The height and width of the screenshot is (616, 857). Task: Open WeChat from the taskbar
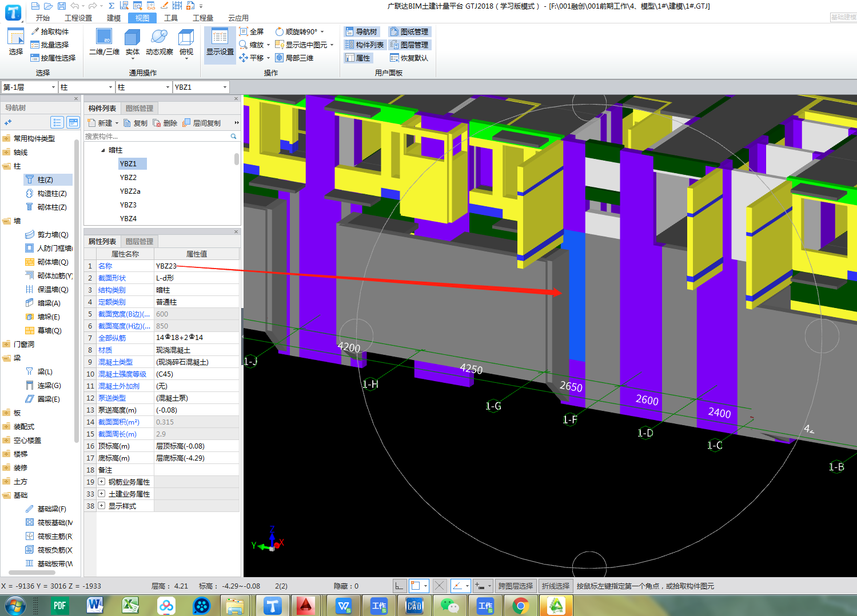coord(450,606)
